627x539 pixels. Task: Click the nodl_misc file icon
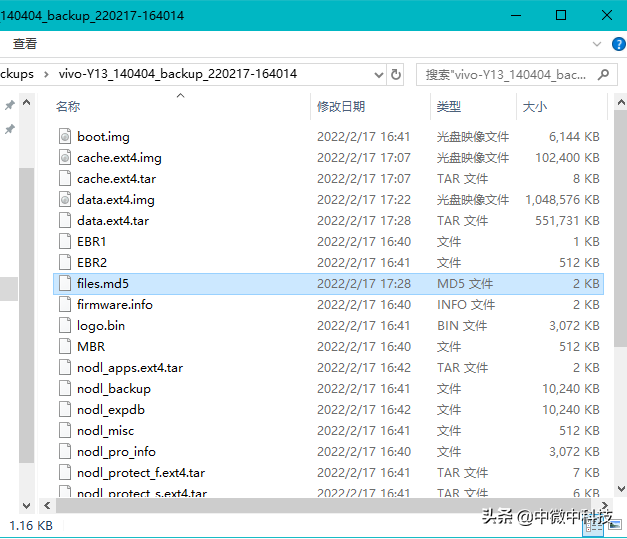(65, 430)
